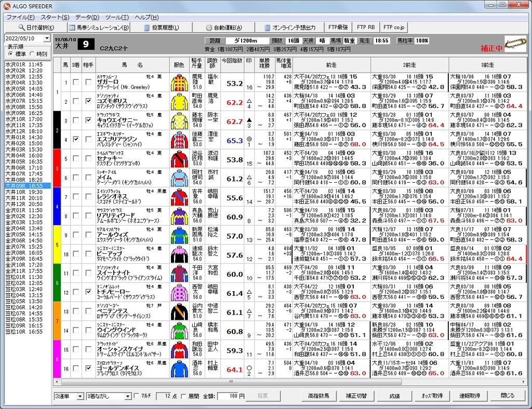The image size is (532, 409).
Task: Click jockey silk icon for トチノヒーロー
Action: [x=179, y=292]
